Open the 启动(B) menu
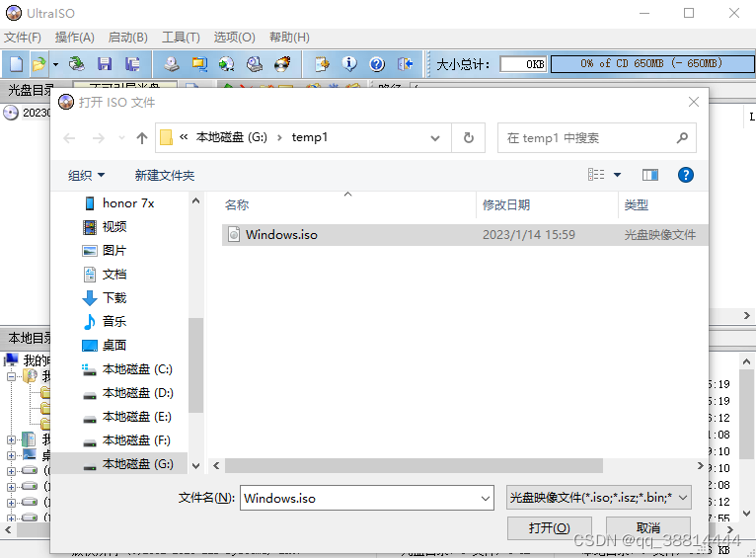Screen dimensions: 756x558 tap(127, 38)
